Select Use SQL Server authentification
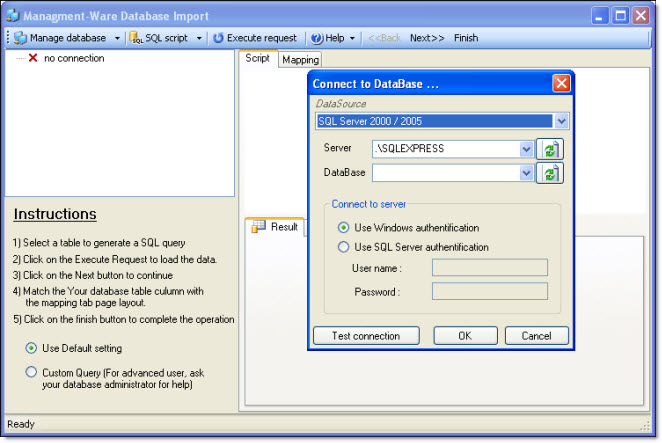Image resolution: width=662 pixels, height=443 pixels. [x=343, y=247]
